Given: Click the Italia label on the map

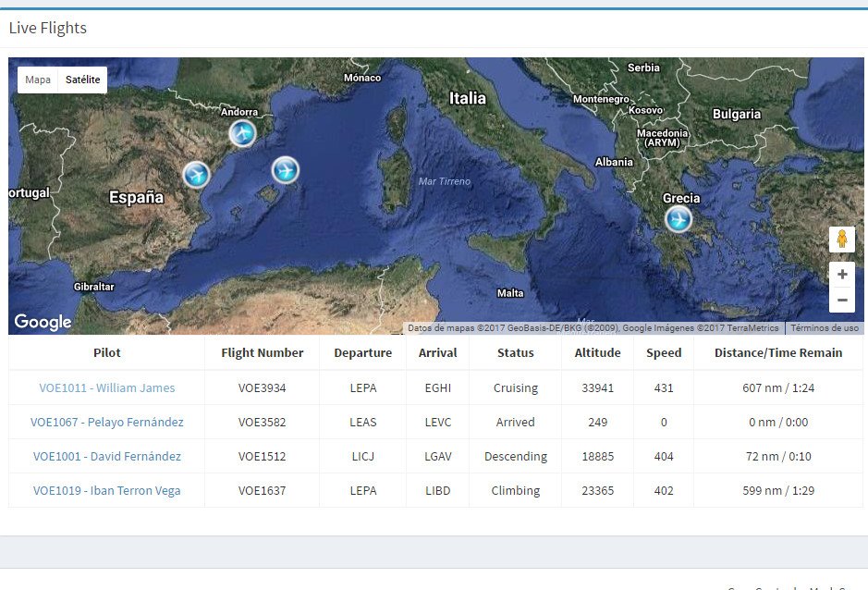Looking at the screenshot, I should coord(467,98).
